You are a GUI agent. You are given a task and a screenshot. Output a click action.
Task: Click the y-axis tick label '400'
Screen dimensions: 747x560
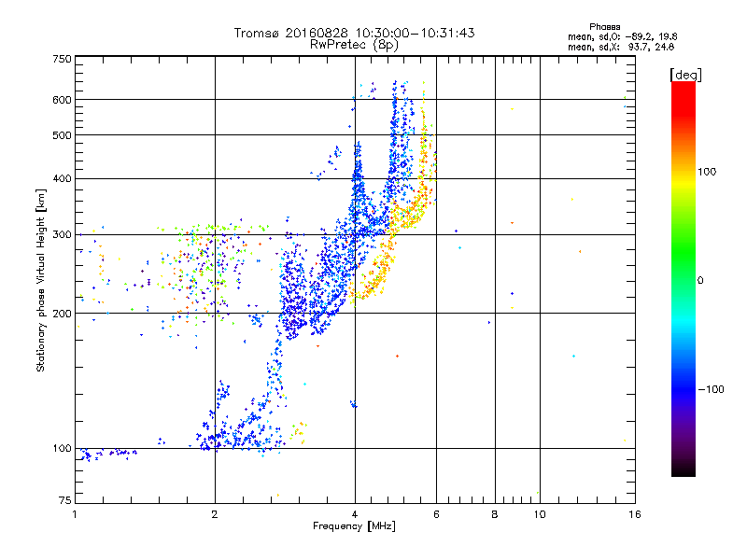point(62,178)
